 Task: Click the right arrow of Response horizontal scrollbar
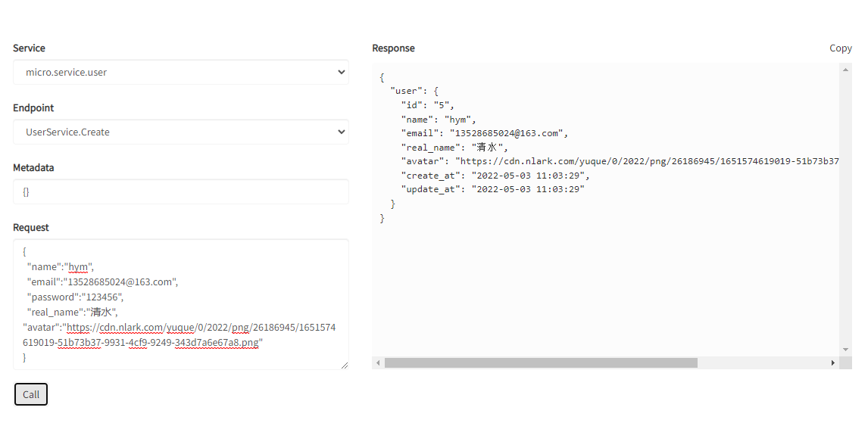(x=832, y=363)
